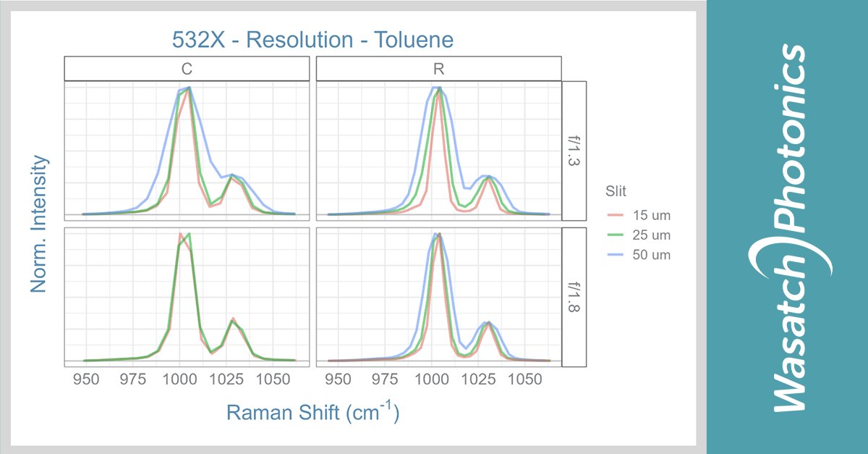Click the green 25 um legend line swatch
This screenshot has height=454, width=868.
click(616, 235)
